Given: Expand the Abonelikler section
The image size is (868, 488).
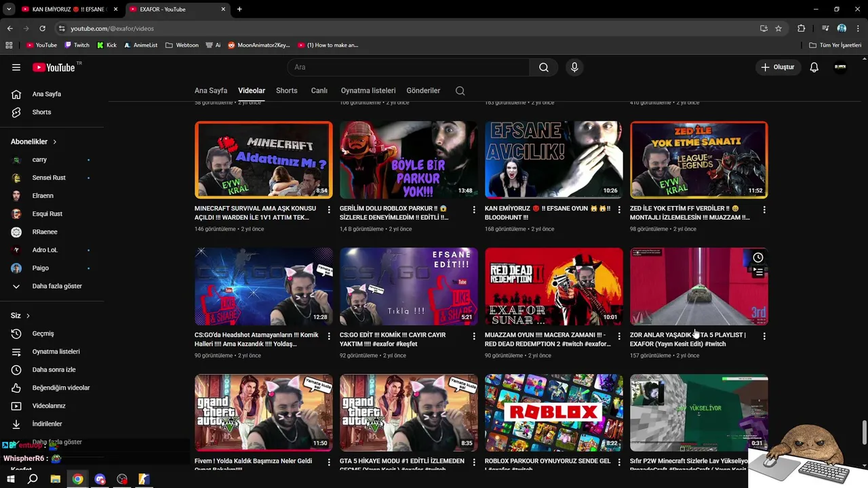Looking at the screenshot, I should 34,142.
